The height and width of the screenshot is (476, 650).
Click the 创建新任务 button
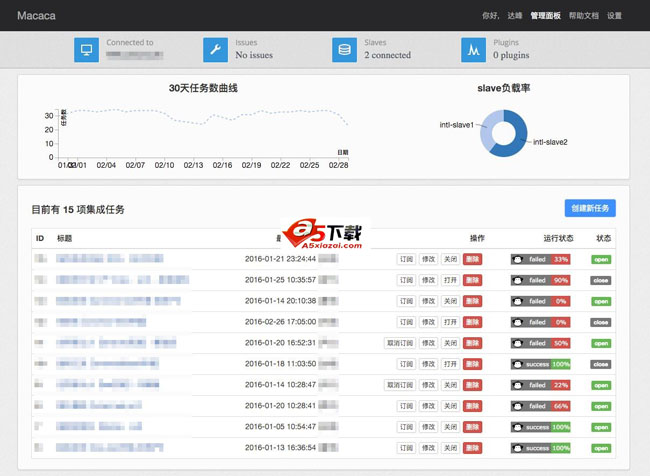pyautogui.click(x=590, y=208)
